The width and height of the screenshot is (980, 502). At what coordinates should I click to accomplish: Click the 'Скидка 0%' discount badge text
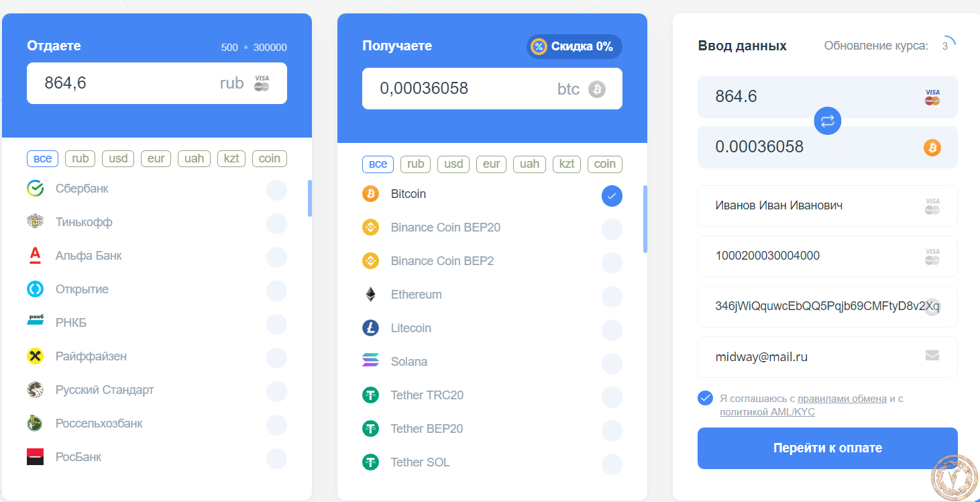point(582,47)
